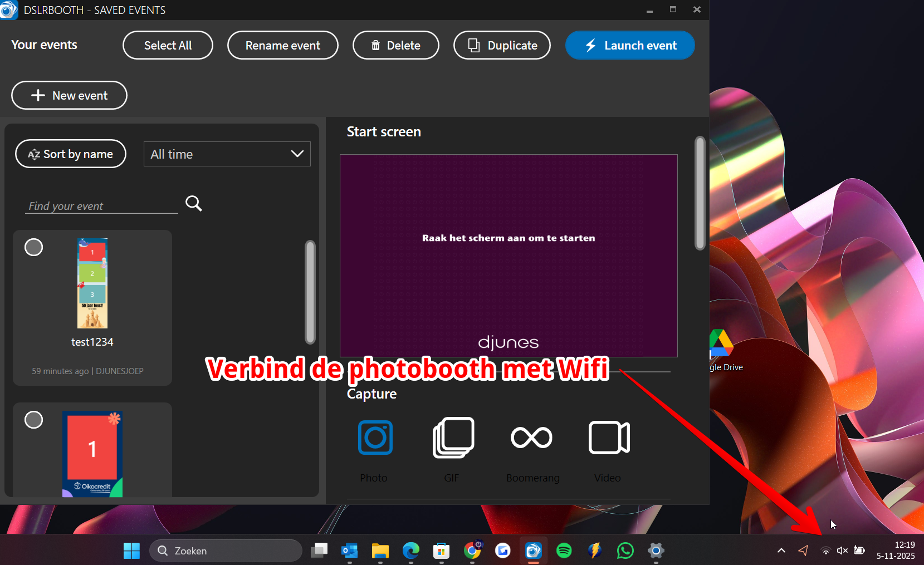924x565 pixels.
Task: Click the event list vertical scrollbar
Action: click(x=310, y=292)
